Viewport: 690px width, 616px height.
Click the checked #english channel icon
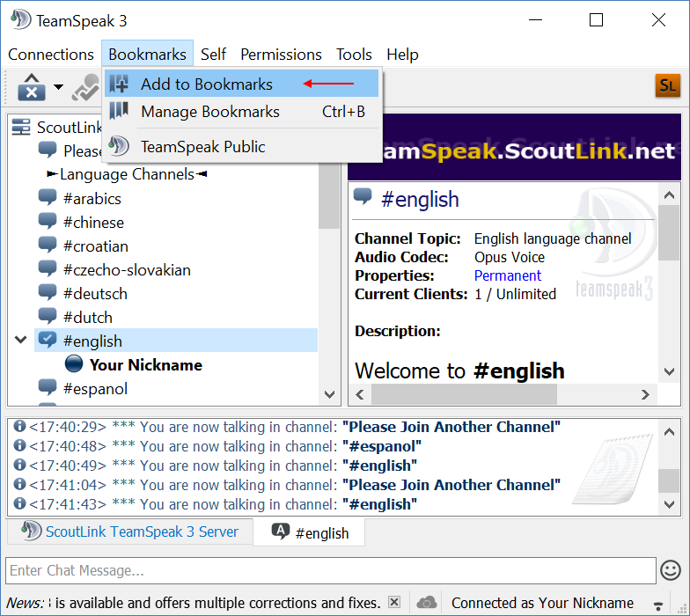[48, 340]
